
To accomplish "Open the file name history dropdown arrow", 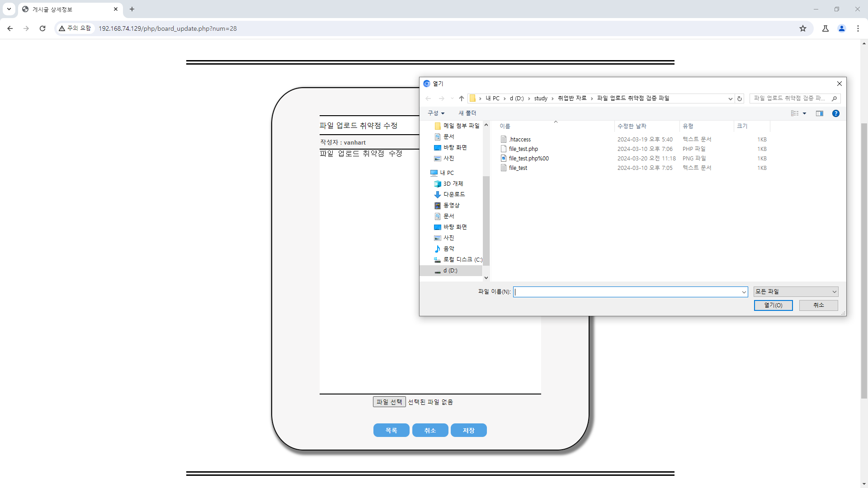I will click(744, 292).
